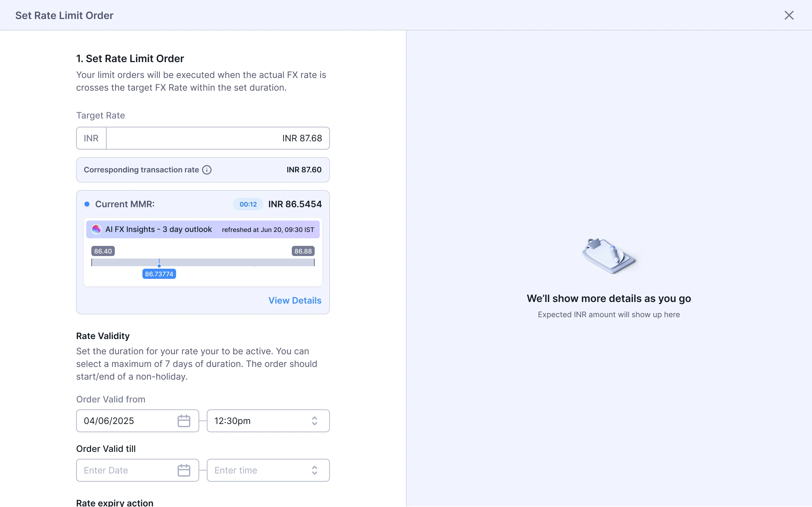The image size is (812, 507).
Task: Click the 00:12 refresh timer badge
Action: tap(247, 204)
